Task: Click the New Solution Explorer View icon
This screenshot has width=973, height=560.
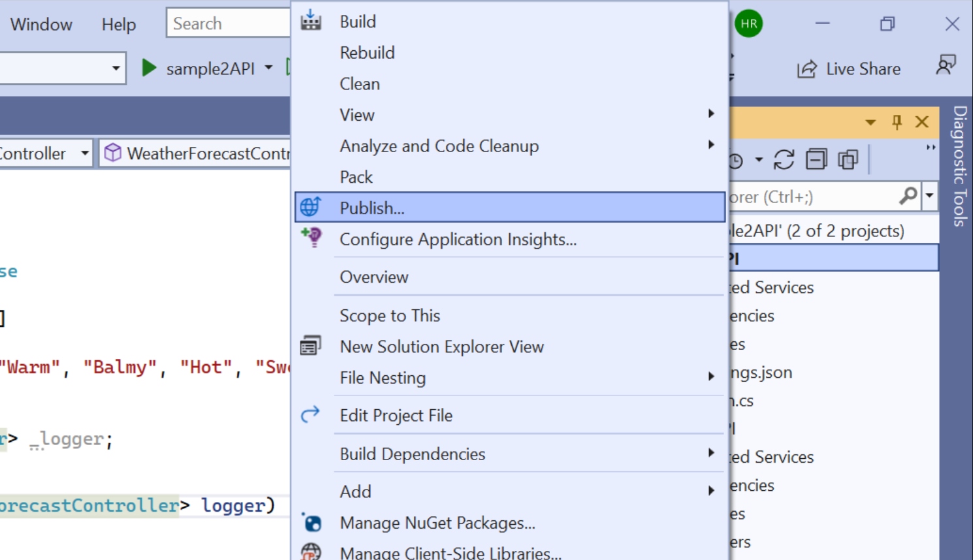Action: coord(310,345)
